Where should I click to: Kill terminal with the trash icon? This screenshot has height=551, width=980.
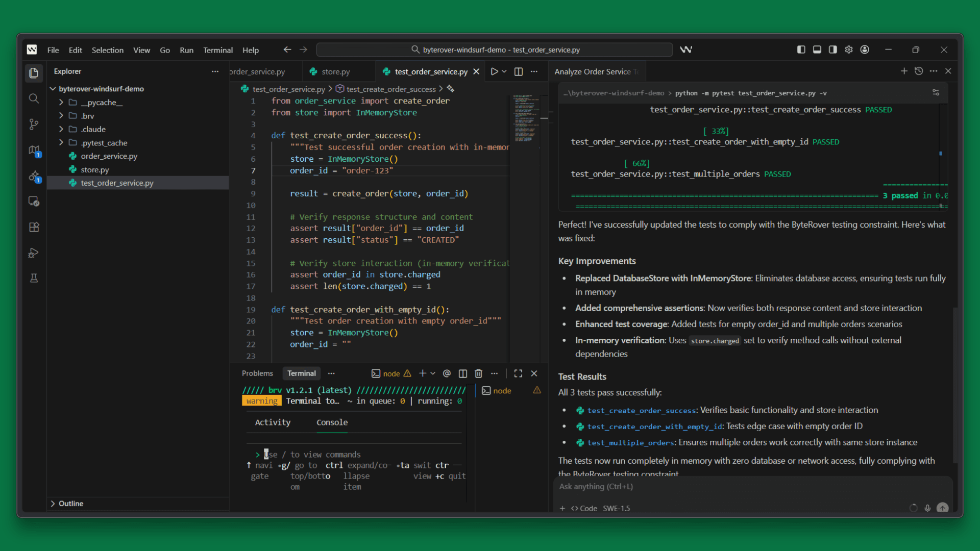478,373
